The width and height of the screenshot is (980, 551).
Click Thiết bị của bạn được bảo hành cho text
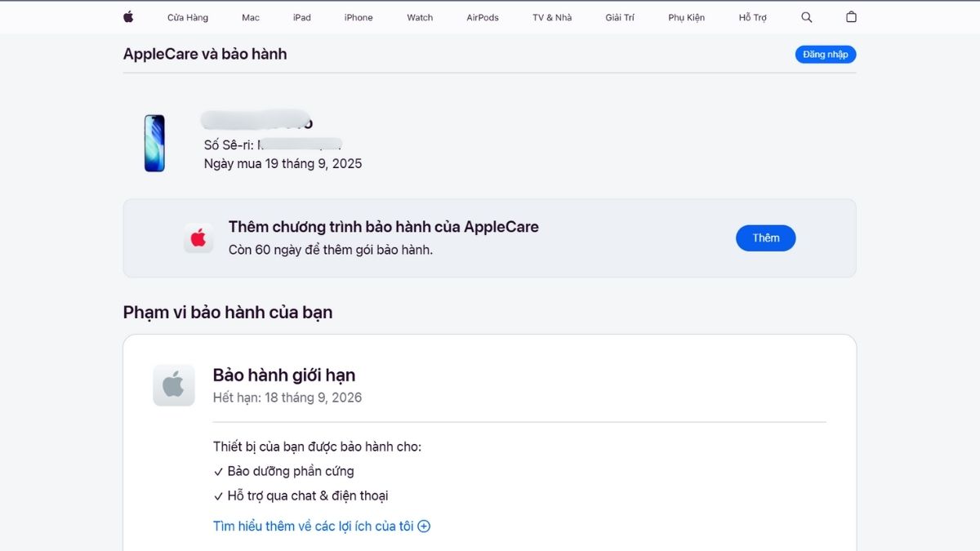[x=318, y=447]
